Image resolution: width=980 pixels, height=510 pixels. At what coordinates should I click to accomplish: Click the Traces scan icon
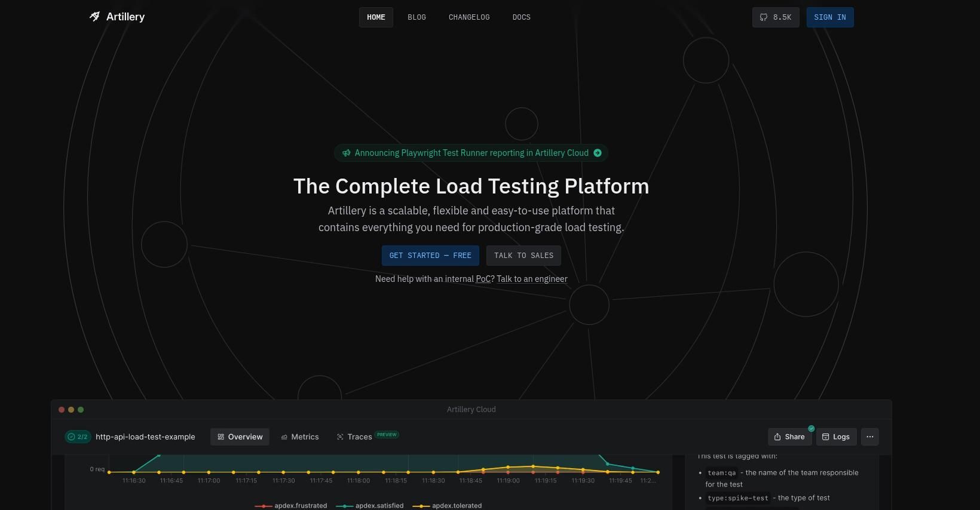click(x=340, y=437)
